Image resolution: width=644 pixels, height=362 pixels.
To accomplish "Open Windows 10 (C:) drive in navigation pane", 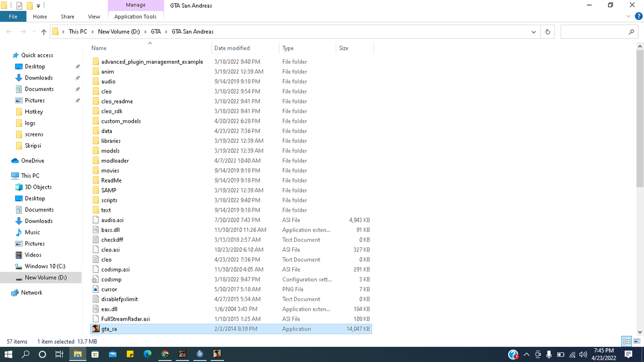I will click(x=45, y=266).
